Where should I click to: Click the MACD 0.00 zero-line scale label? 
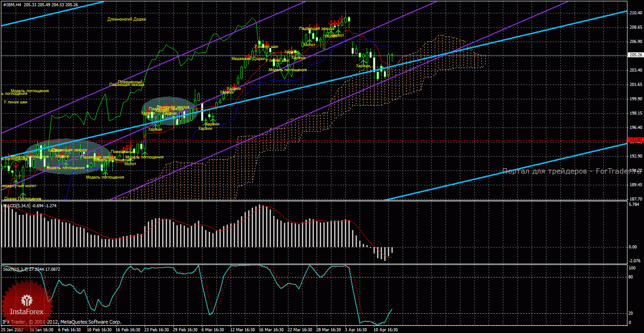coord(633,247)
